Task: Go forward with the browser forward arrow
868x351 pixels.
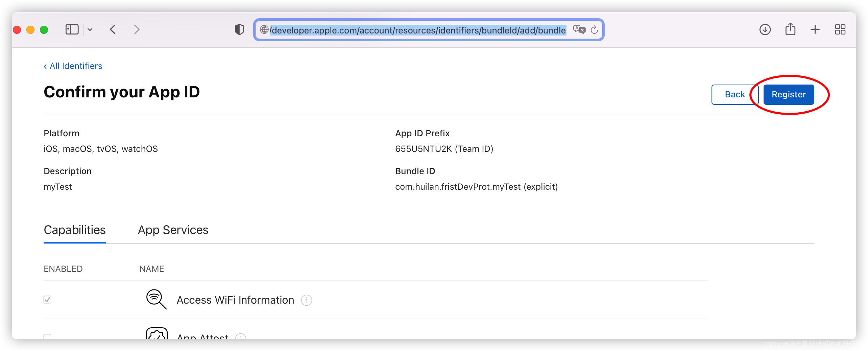Action: pos(137,30)
